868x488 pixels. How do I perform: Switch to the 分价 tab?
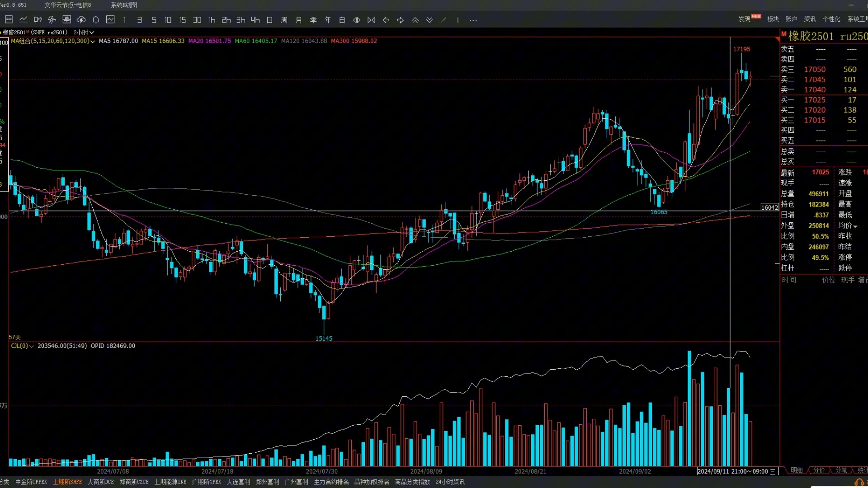click(819, 470)
